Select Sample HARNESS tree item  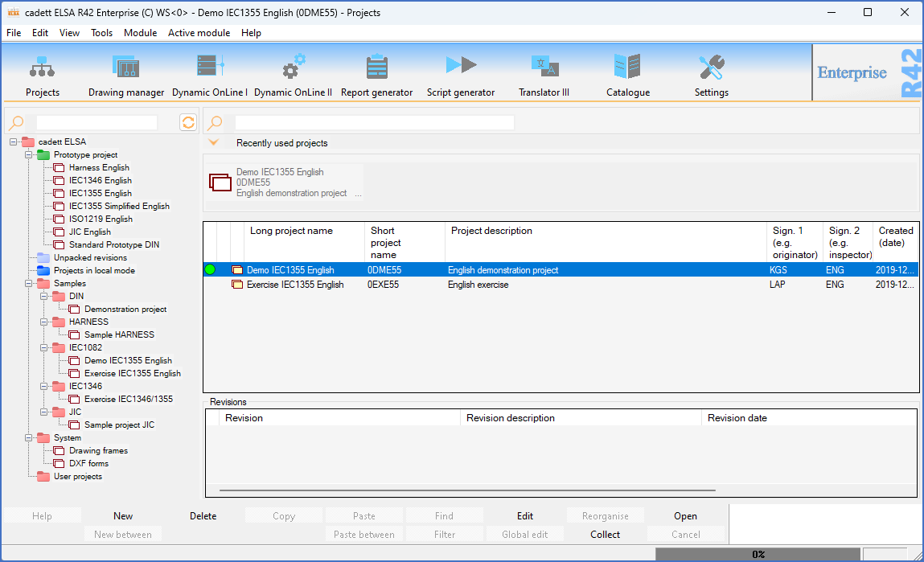(119, 334)
